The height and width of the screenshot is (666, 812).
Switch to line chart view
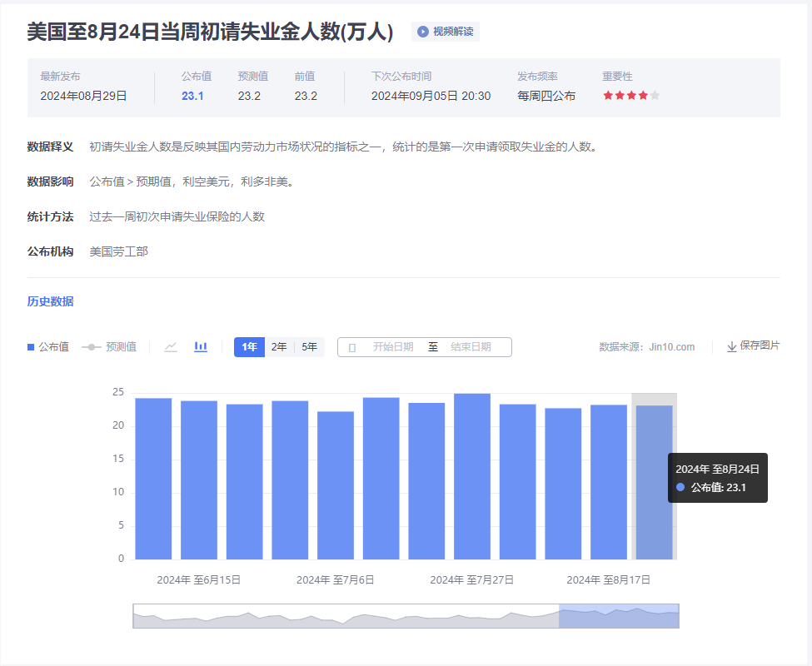171,347
